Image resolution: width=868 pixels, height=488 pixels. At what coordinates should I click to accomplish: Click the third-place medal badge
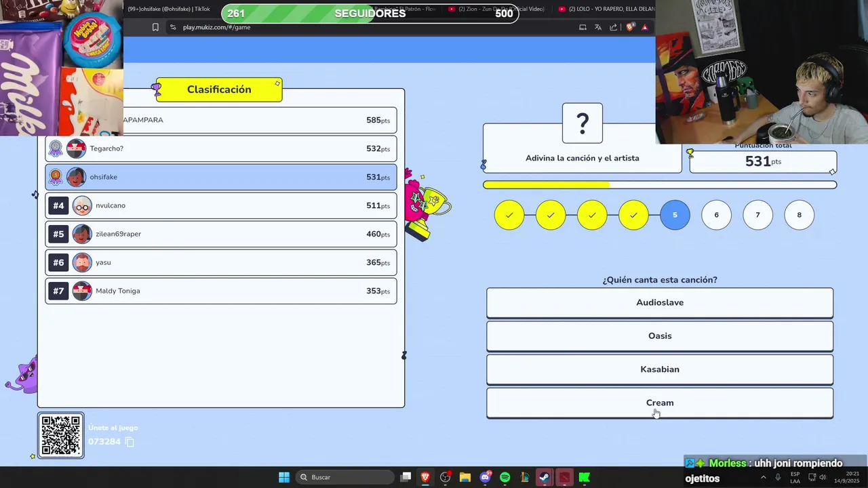click(x=56, y=177)
